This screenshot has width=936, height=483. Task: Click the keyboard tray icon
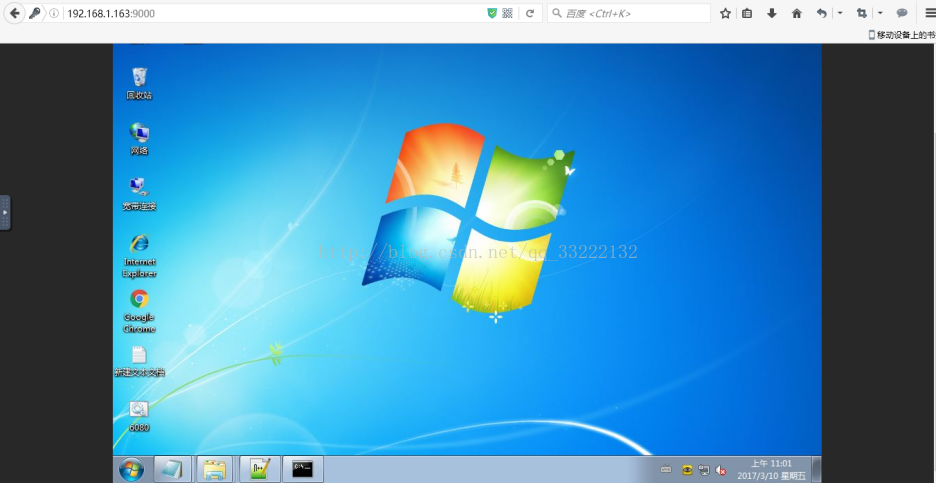pos(667,470)
